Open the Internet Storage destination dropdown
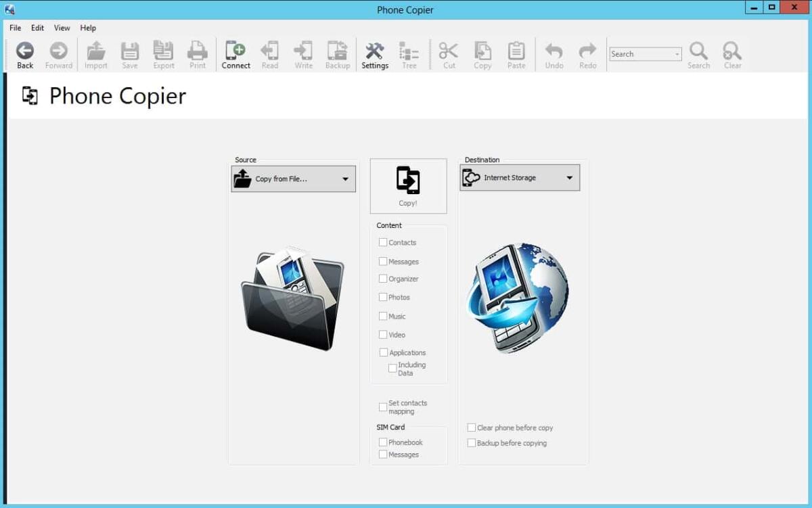The image size is (812, 508). [x=569, y=177]
